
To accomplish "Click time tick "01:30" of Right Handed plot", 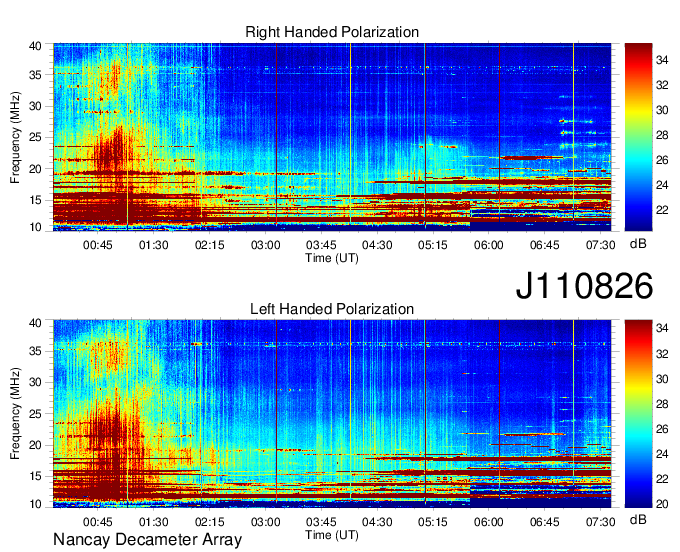I will click(154, 245).
